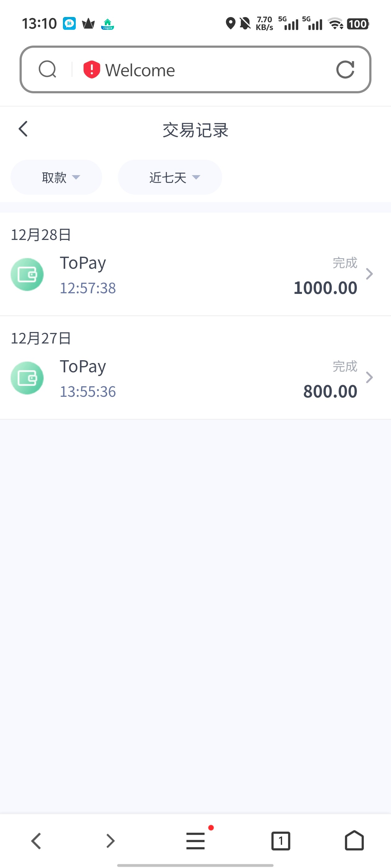Open the 近七天 date range dropdown
The width and height of the screenshot is (391, 868).
tap(170, 177)
